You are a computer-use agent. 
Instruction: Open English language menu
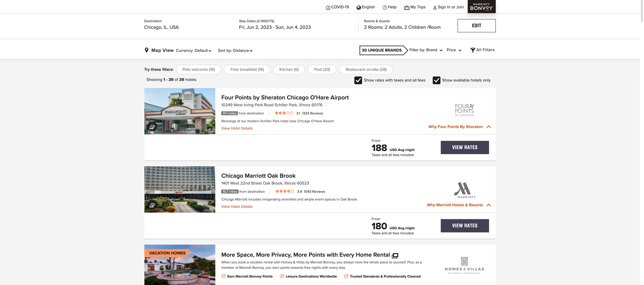point(368,7)
